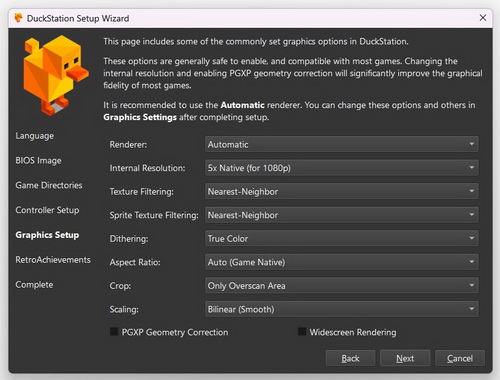500x380 pixels.
Task: Click the Crop label
Action: (x=120, y=286)
